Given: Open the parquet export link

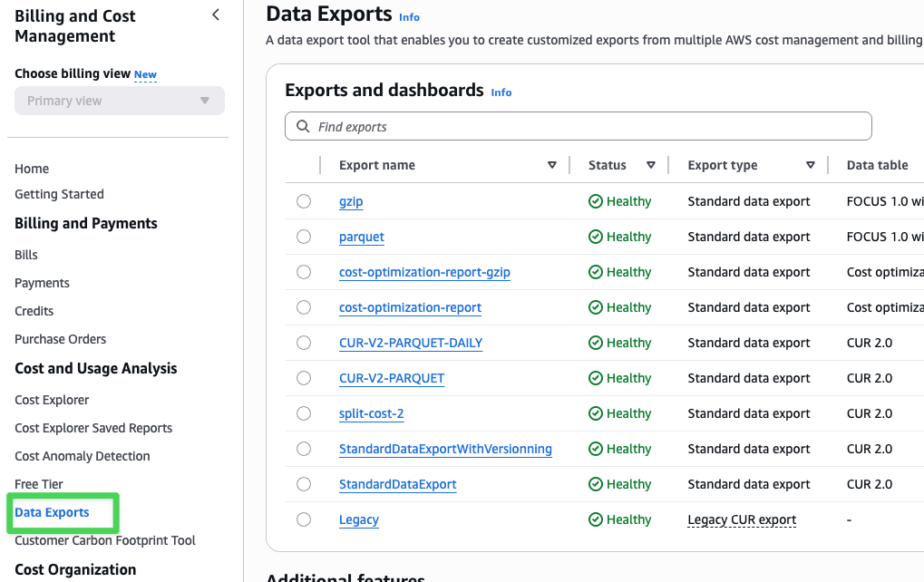Looking at the screenshot, I should coord(362,237).
